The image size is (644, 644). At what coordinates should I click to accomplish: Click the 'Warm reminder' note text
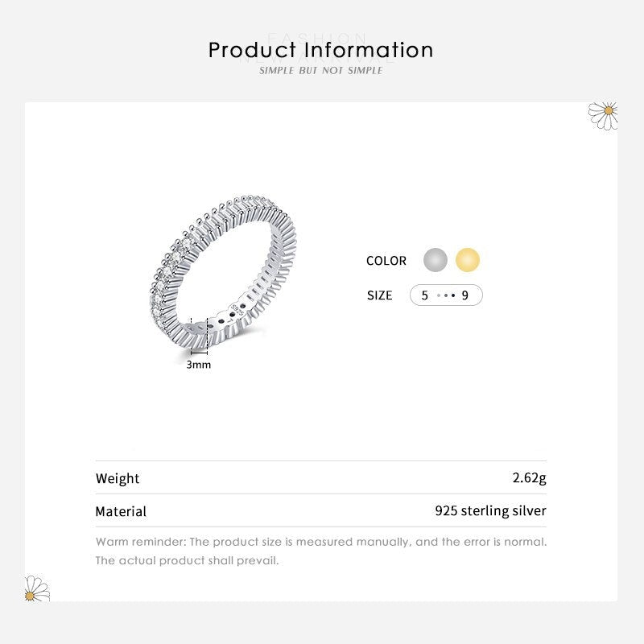pyautogui.click(x=321, y=542)
